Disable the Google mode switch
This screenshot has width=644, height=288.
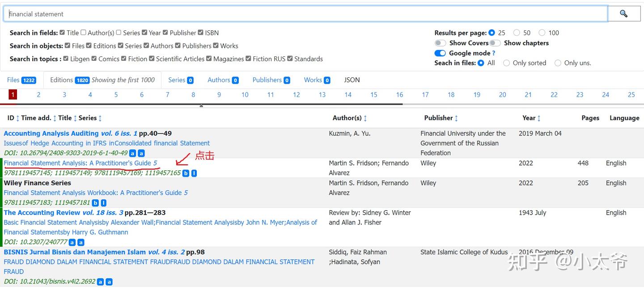click(441, 53)
